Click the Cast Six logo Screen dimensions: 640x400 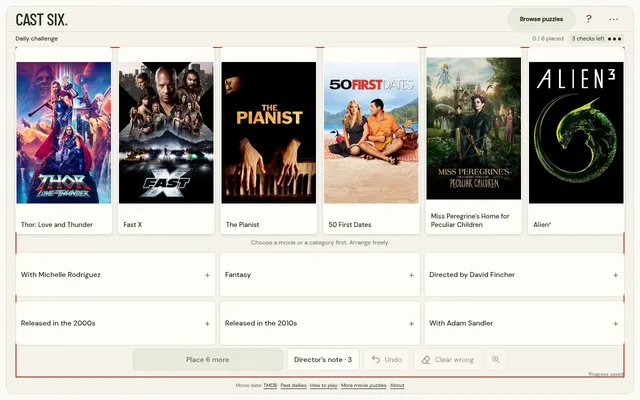42,20
